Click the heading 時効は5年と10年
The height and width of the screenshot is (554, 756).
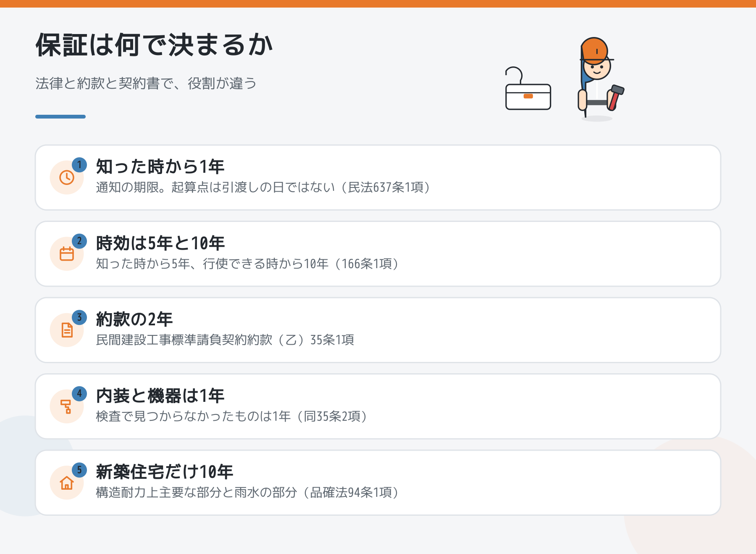point(160,243)
